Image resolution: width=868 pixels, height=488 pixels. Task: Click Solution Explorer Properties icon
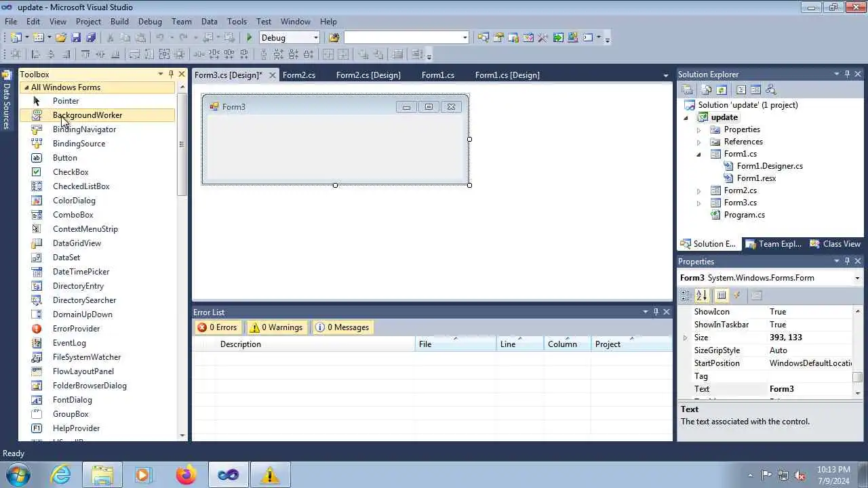click(x=687, y=89)
